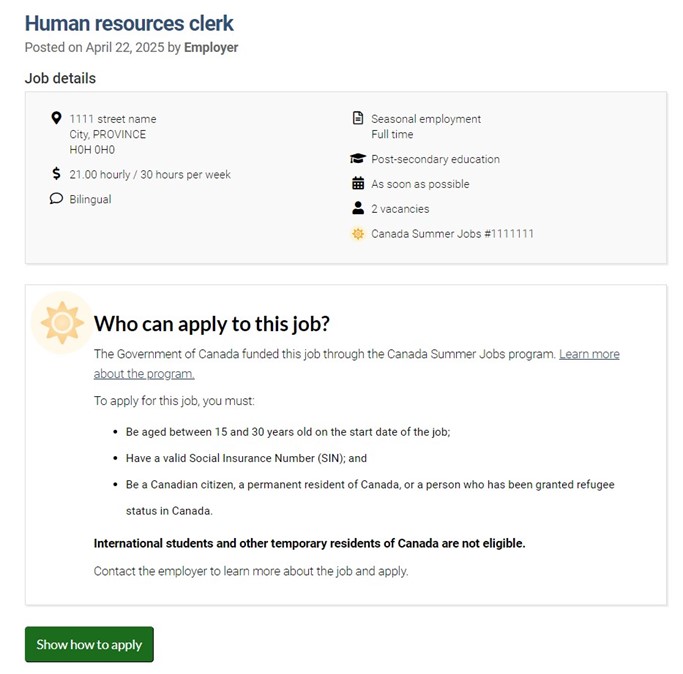Click the 1111 street name address text
The image size is (683, 674).
(113, 119)
